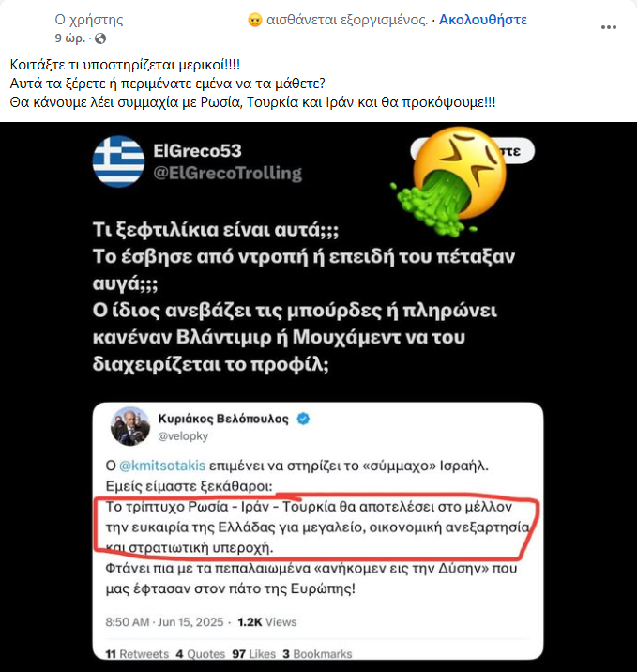This screenshot has height=672, width=637.
Task: Click the tweet date Jun 15, 2025
Action: click(x=190, y=622)
